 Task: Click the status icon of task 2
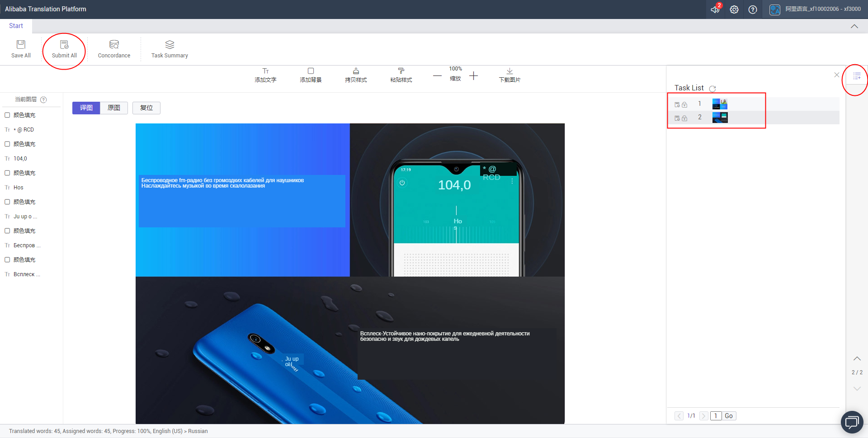click(x=677, y=118)
